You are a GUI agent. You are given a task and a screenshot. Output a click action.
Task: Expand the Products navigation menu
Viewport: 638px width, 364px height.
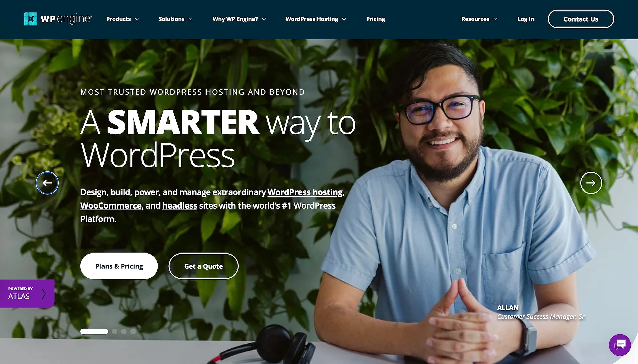click(x=123, y=19)
